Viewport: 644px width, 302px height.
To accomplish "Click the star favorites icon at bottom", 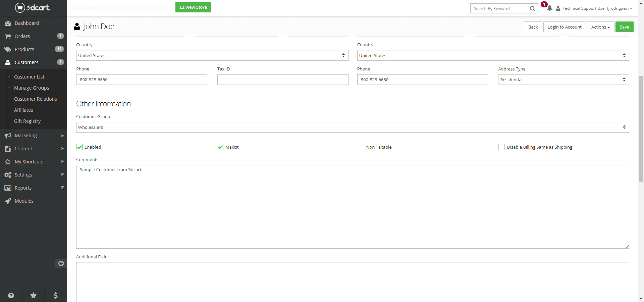I will pos(34,295).
